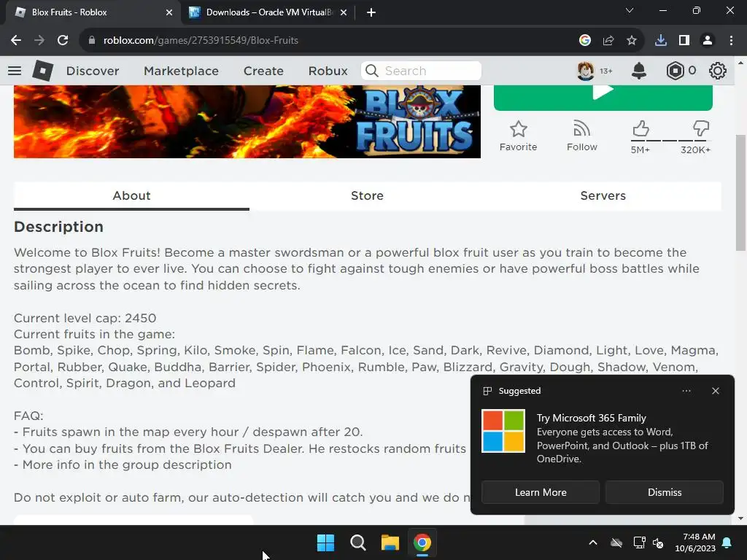Open a new Chrome tab
Image resolution: width=747 pixels, height=560 pixels.
pyautogui.click(x=371, y=12)
